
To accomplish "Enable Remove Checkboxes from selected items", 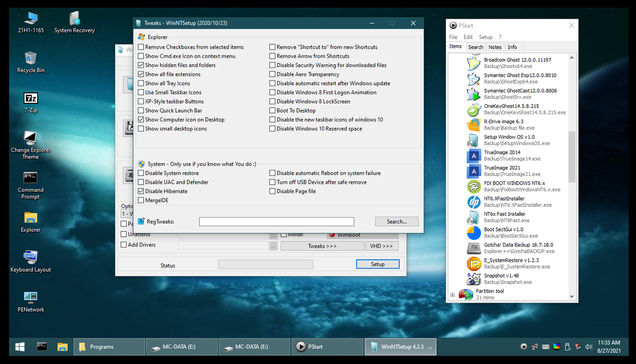I will click(141, 47).
